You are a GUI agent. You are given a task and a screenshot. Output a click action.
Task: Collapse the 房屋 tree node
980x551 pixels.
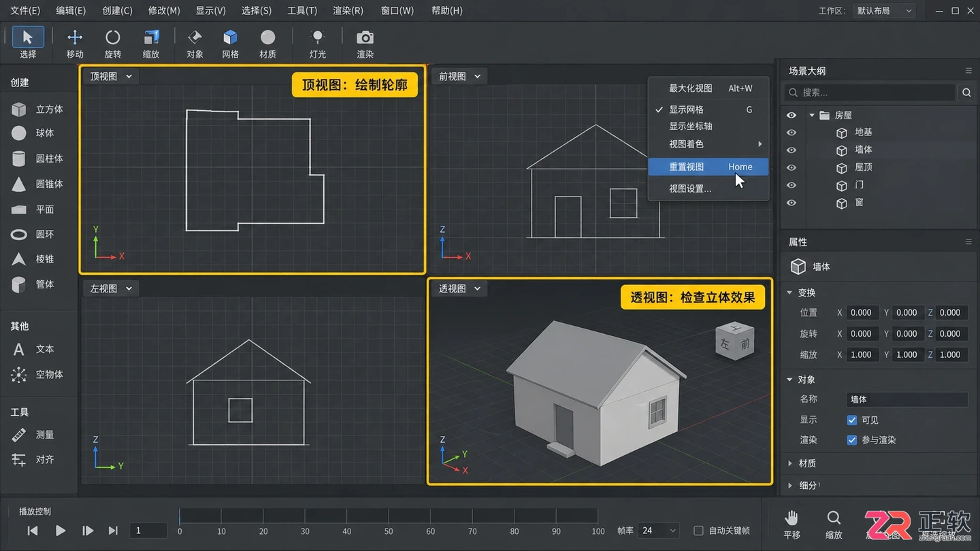click(812, 116)
